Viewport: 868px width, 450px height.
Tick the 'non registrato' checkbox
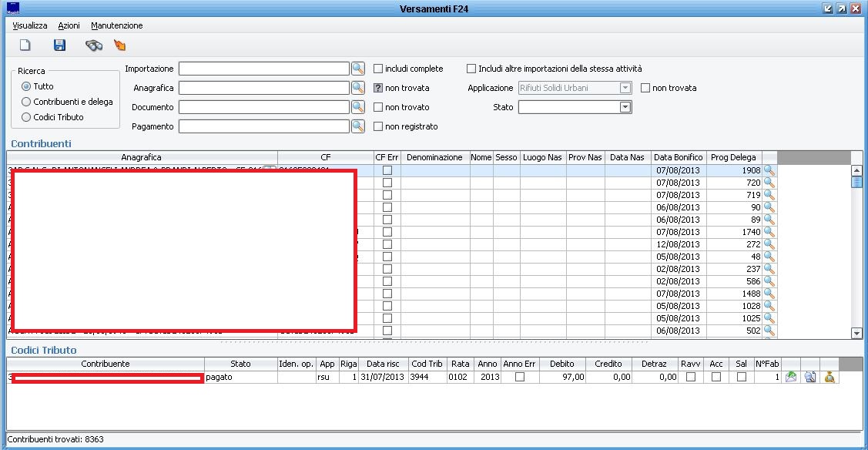378,126
